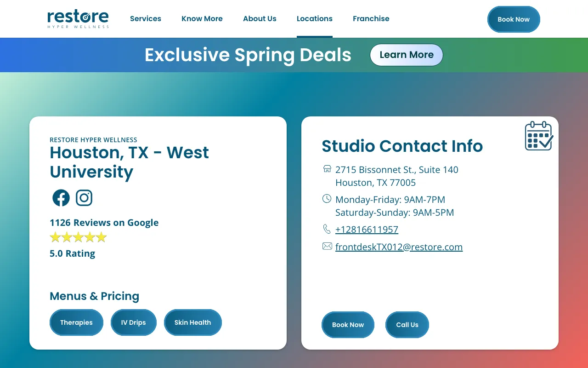588x368 pixels.
Task: Open the Facebook page icon
Action: point(61,197)
